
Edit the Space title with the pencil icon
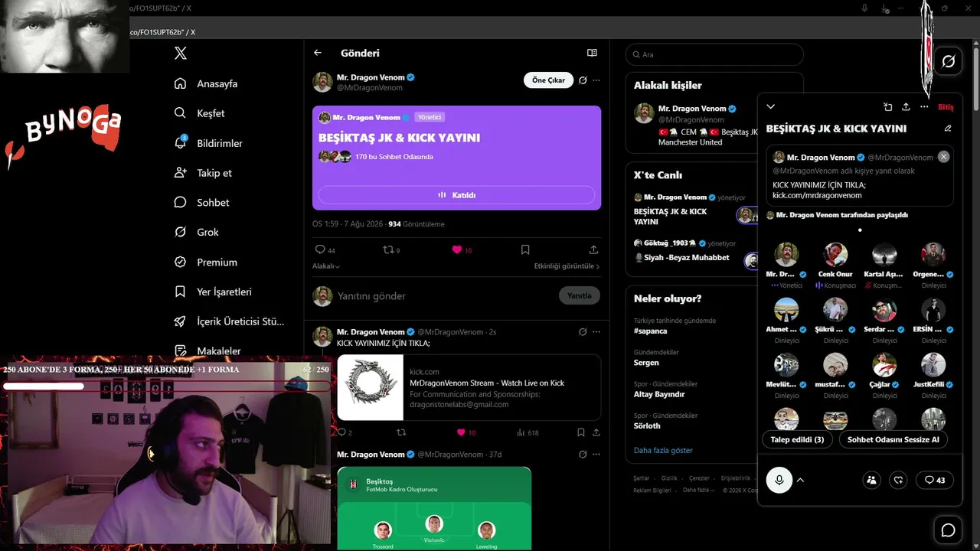coord(948,129)
